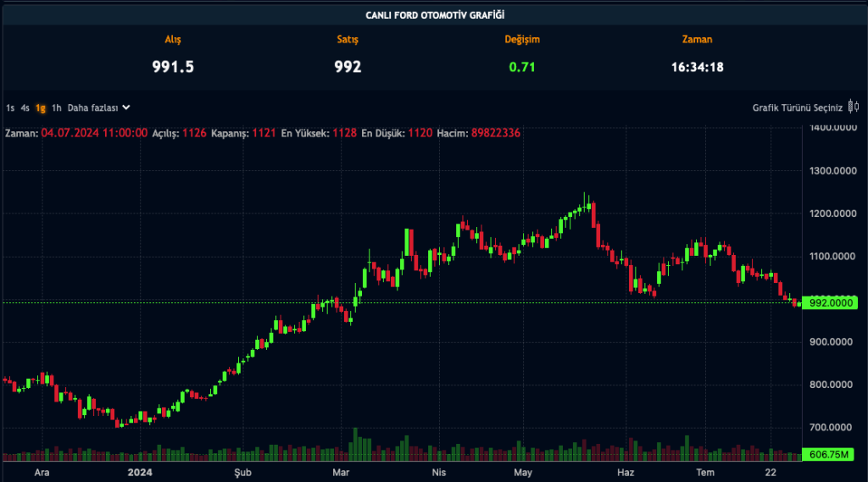The height and width of the screenshot is (482, 868).
Task: Click the Satış column label
Action: coord(348,39)
